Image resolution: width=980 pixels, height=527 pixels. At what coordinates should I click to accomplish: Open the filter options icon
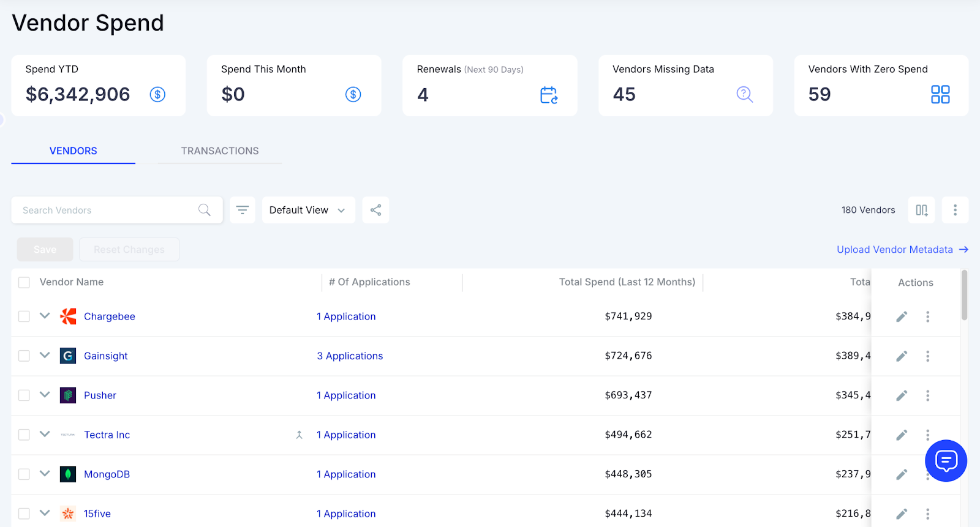coord(243,210)
